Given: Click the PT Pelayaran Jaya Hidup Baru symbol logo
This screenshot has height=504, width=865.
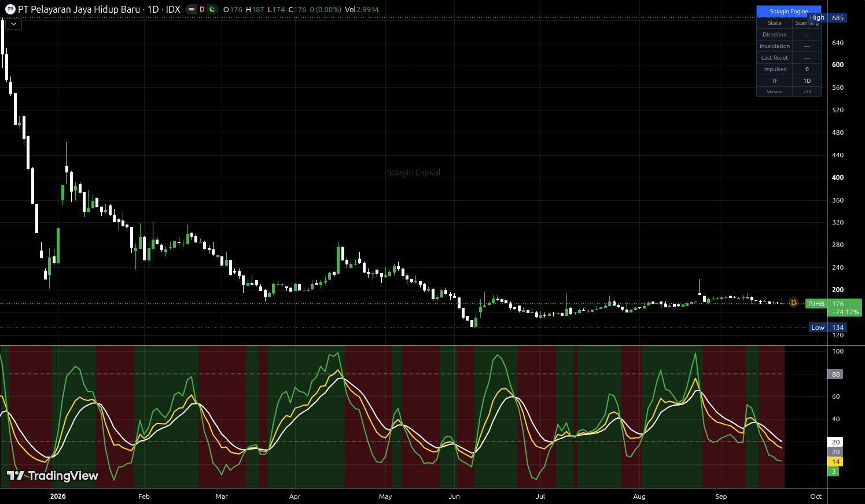Looking at the screenshot, I should 10,9.
